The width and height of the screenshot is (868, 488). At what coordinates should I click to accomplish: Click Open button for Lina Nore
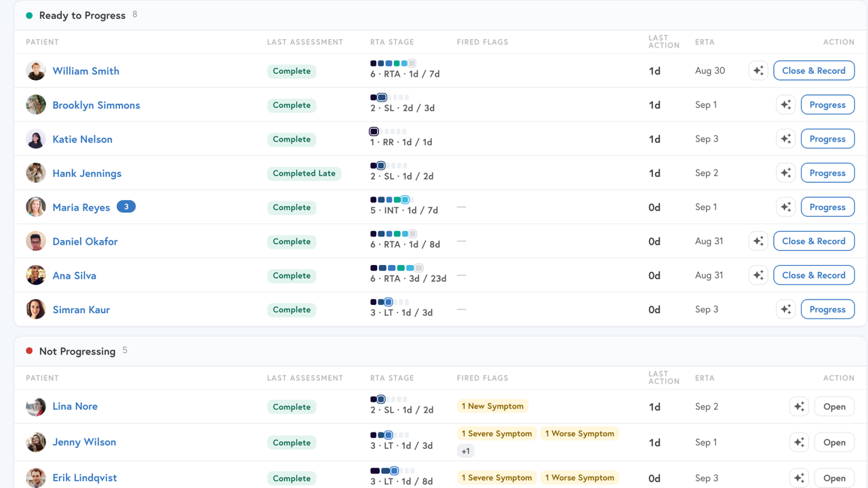[834, 407]
